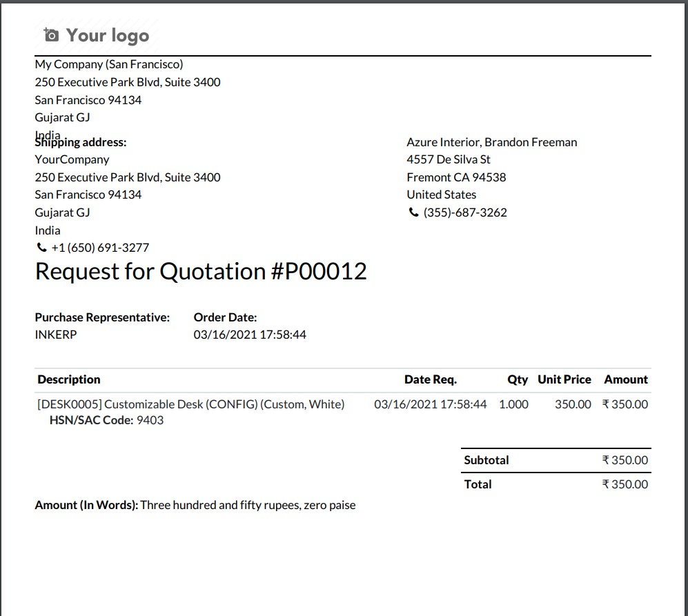Click the ₹ 350.00 amount in the desk row
Screen dimensions: 688x616
[625, 404]
